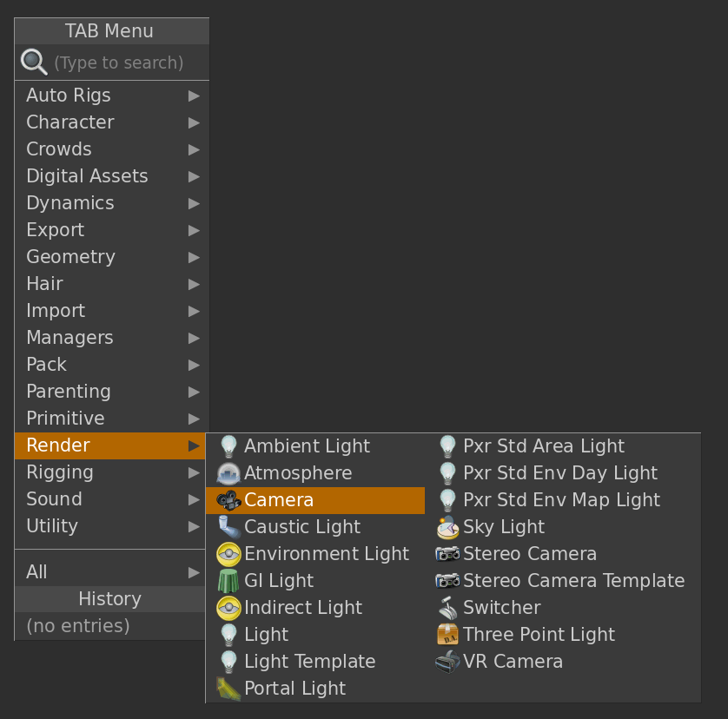Select Stereo Camera Template entry
The width and height of the screenshot is (728, 719).
click(x=573, y=581)
